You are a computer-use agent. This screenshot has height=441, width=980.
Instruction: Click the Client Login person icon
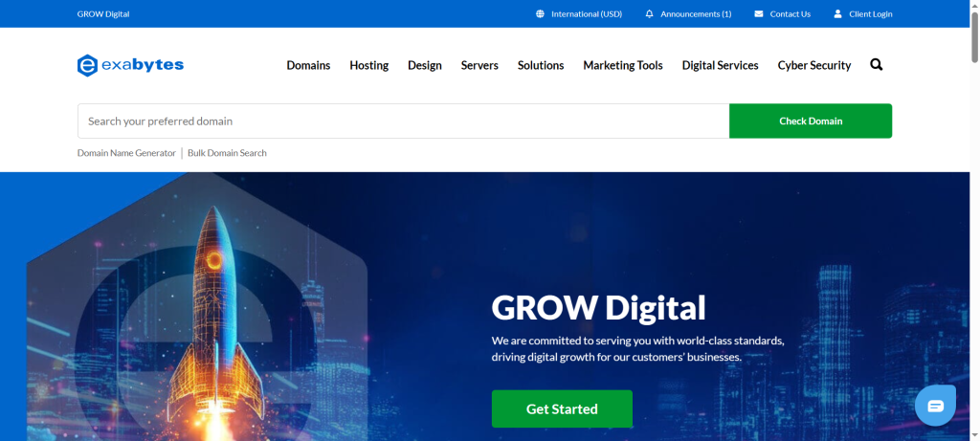837,14
